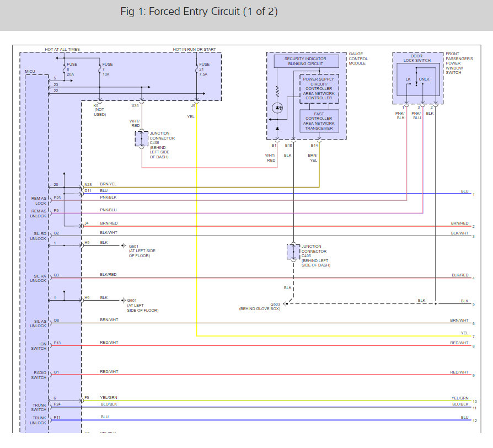Click the figure title Forced Entry Circuit
Image resolution: width=493 pixels, height=448 pixels.
point(199,12)
